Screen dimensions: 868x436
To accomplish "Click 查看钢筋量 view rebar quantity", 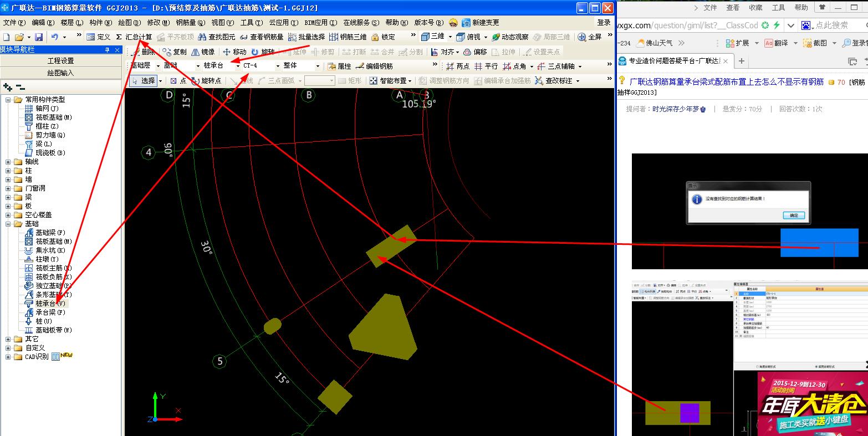I will tap(261, 37).
